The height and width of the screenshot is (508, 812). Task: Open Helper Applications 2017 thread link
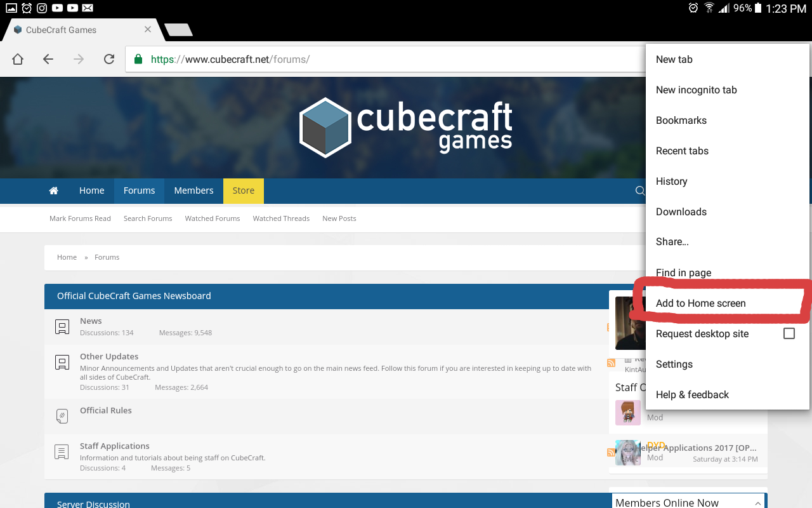(x=696, y=448)
